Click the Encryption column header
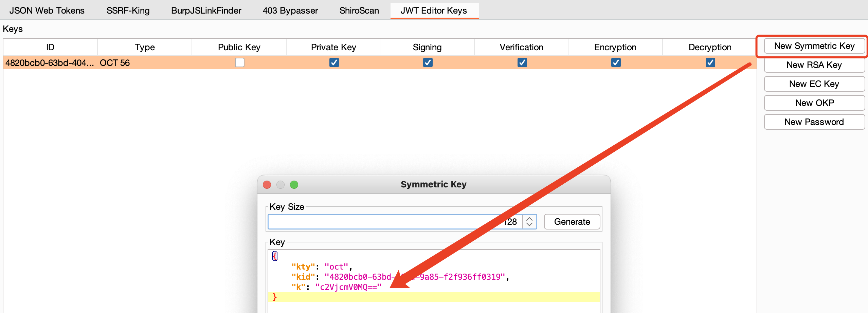The image size is (868, 313). (615, 47)
